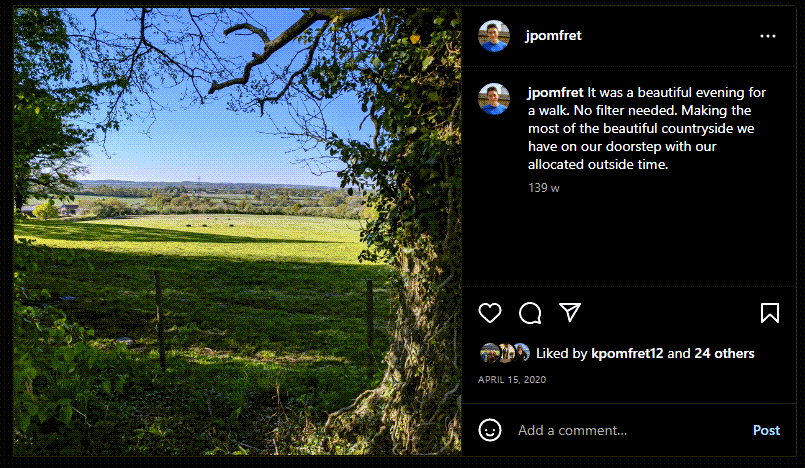
Task: Open the three-dot more options menu
Action: [x=768, y=36]
